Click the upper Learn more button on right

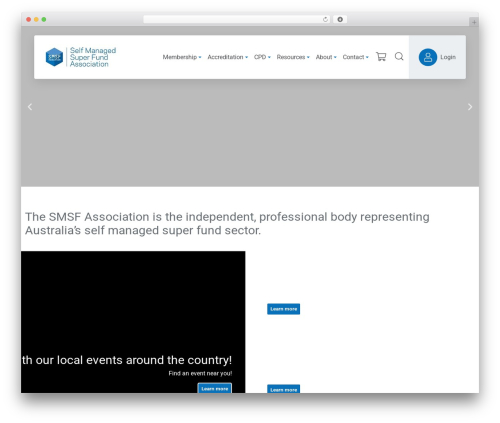click(x=283, y=309)
